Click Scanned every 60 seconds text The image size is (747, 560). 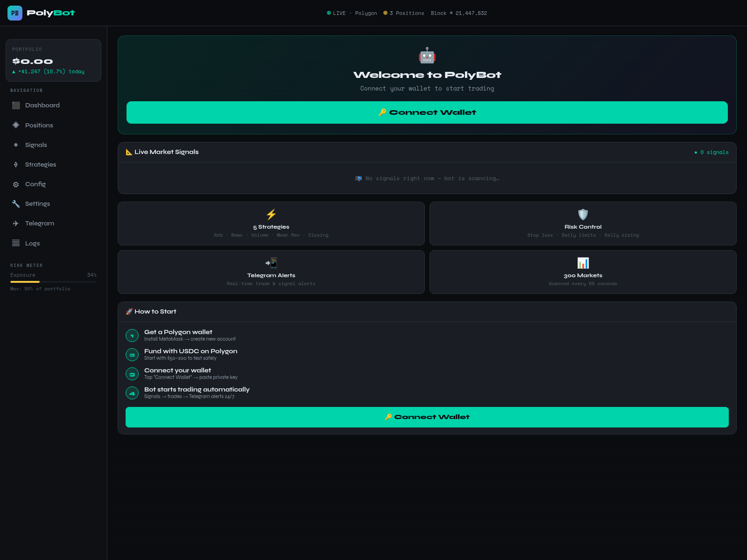583,284
